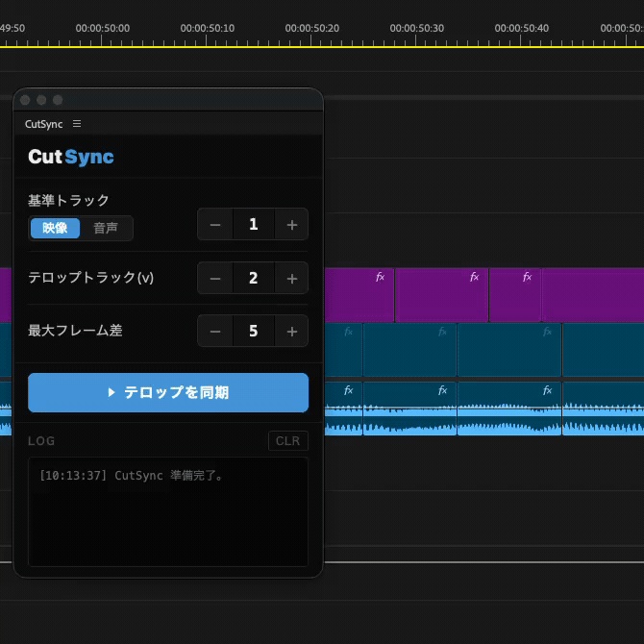The height and width of the screenshot is (644, 644).
Task: Clear the log with CLR button
Action: click(x=288, y=440)
